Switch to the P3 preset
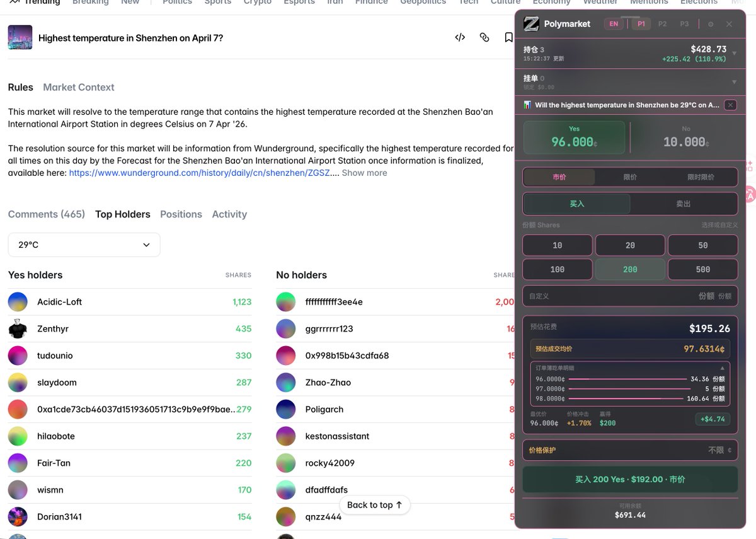The height and width of the screenshot is (539, 756). tap(684, 24)
